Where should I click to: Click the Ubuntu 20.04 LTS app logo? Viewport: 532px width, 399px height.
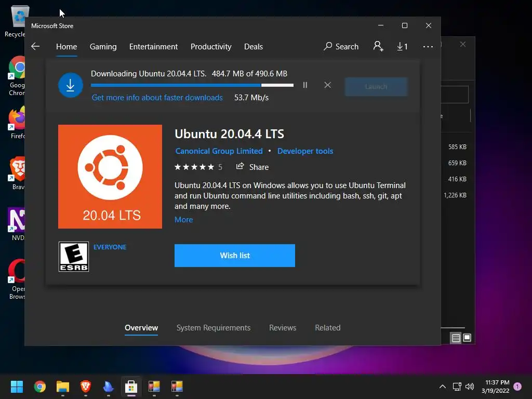pyautogui.click(x=110, y=177)
